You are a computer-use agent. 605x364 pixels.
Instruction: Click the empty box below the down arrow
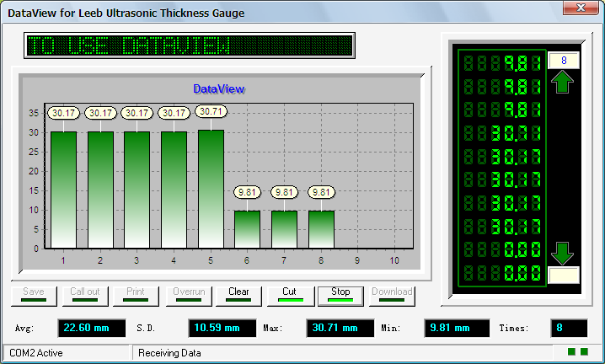coord(563,275)
